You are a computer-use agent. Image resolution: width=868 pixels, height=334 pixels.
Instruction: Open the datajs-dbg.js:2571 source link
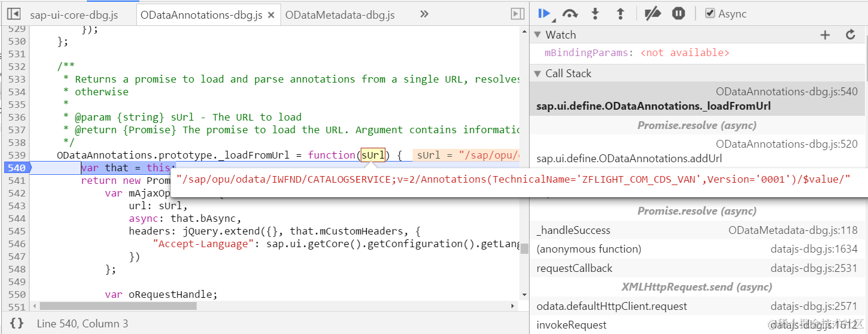[x=814, y=306]
